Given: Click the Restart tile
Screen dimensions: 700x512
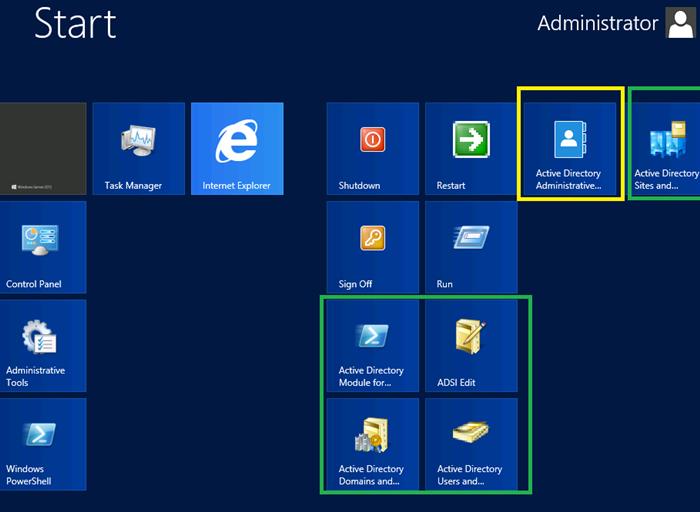Looking at the screenshot, I should click(471, 149).
